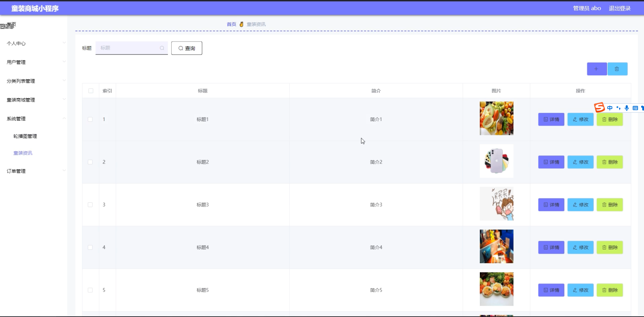Click the magnifier icon inside the title search field

[x=162, y=48]
